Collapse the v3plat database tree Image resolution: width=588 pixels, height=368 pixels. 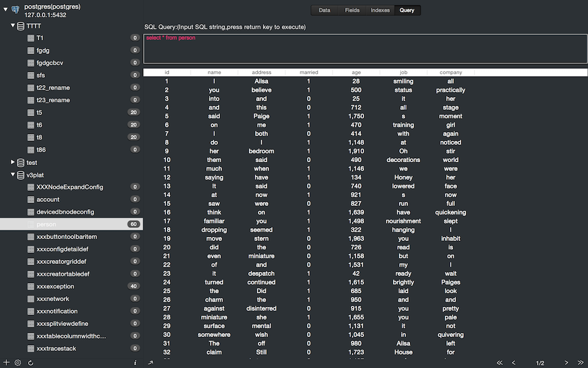coord(13,175)
